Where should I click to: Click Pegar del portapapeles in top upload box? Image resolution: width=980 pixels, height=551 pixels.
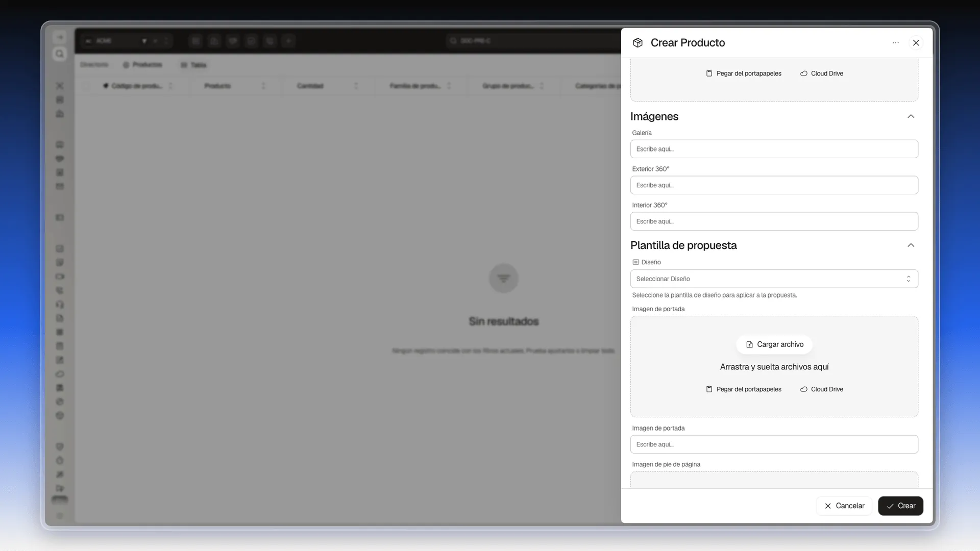coord(743,73)
